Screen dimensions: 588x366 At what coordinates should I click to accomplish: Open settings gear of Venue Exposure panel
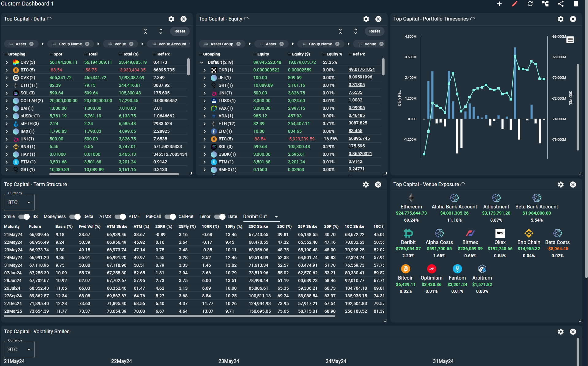(561, 185)
